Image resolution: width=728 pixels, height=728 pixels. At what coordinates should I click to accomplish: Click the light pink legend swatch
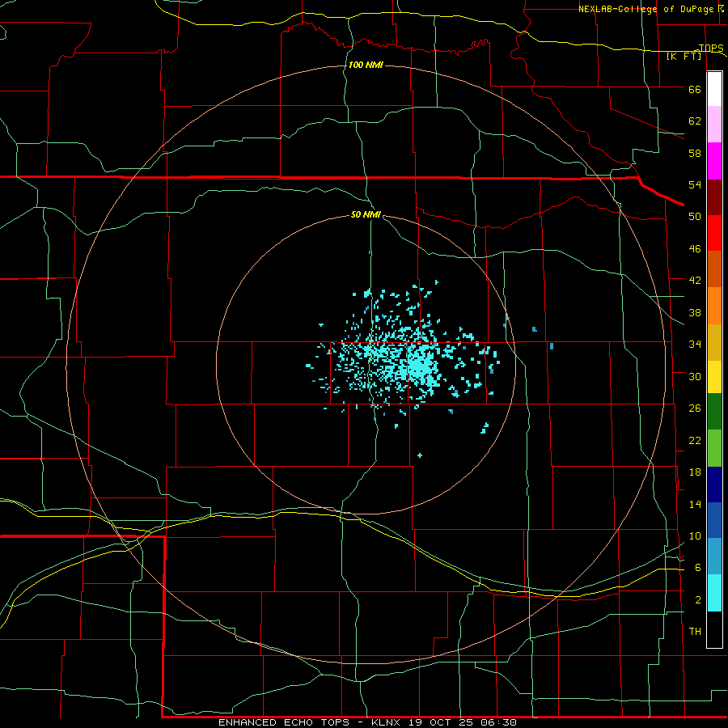tap(714, 125)
